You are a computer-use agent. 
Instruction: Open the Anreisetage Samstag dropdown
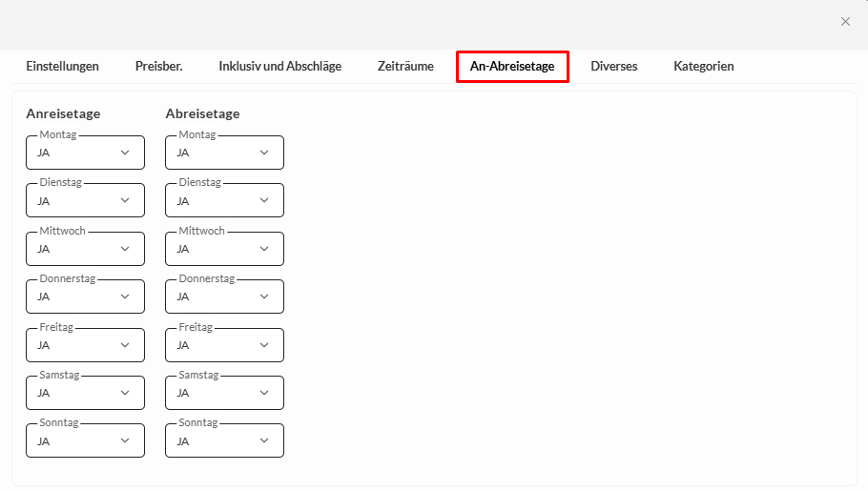tap(86, 393)
